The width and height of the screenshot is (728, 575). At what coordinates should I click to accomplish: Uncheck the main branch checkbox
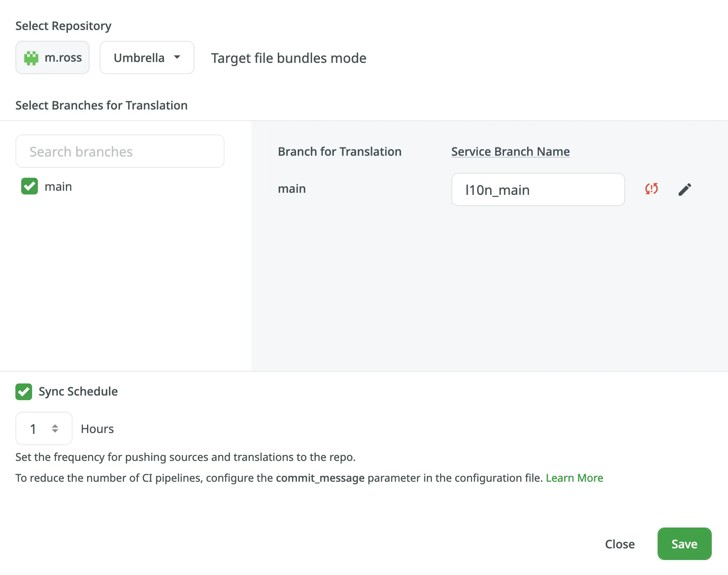pyautogui.click(x=30, y=186)
